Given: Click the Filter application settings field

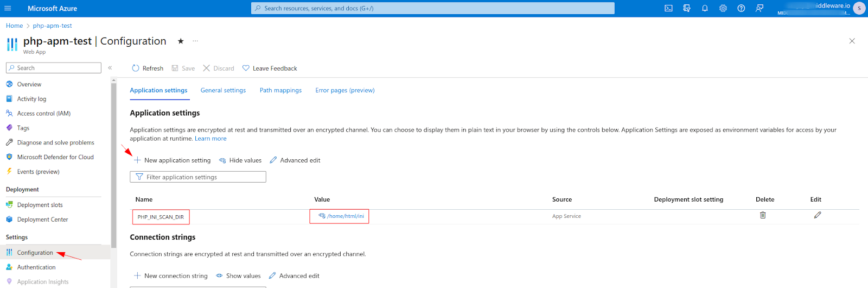Looking at the screenshot, I should click(x=198, y=177).
